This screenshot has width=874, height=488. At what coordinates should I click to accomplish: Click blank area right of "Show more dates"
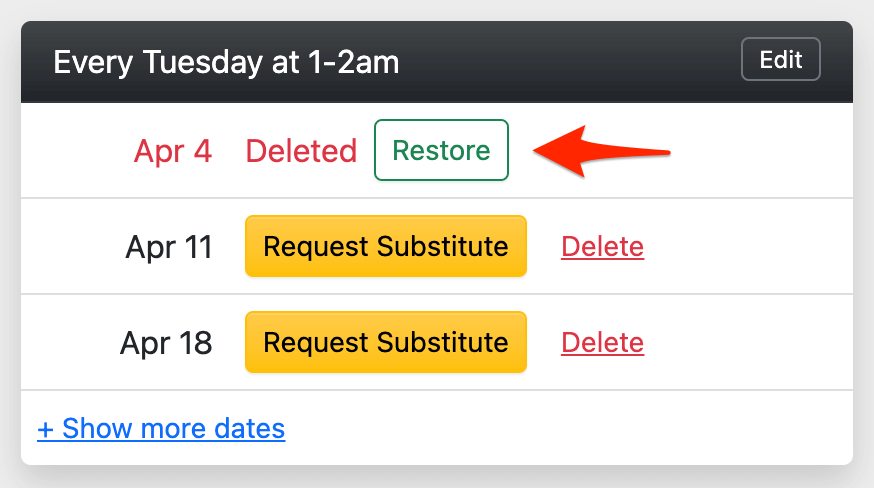click(570, 429)
